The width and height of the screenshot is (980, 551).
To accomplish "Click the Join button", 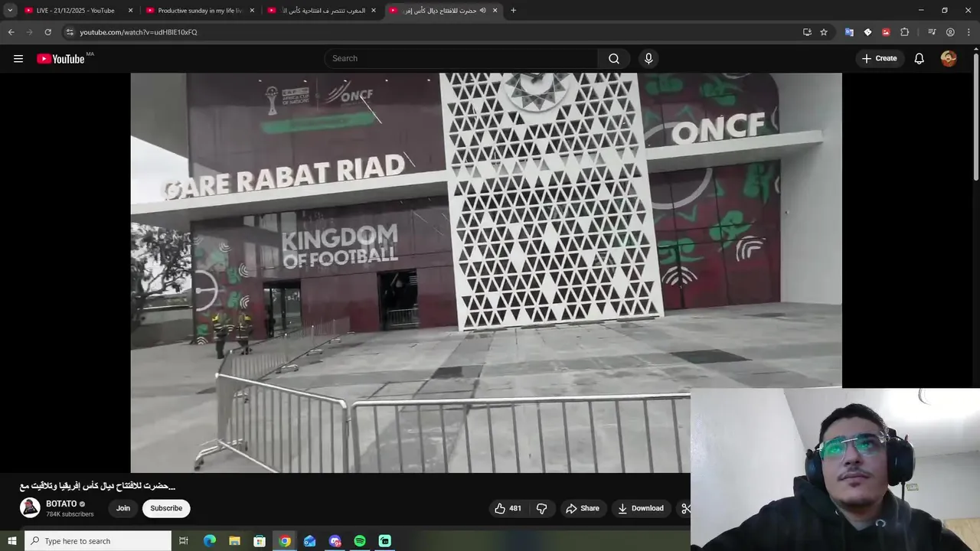I will (x=123, y=508).
